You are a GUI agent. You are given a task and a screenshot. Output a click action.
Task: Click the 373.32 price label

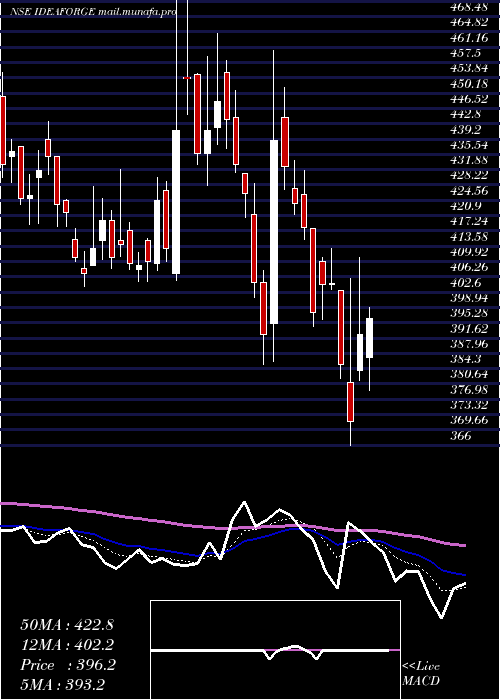(x=469, y=404)
